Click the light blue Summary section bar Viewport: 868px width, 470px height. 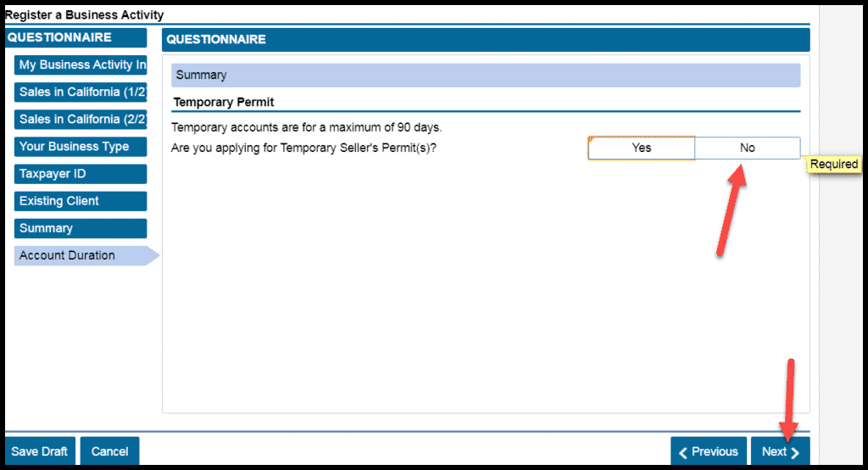pyautogui.click(x=486, y=76)
